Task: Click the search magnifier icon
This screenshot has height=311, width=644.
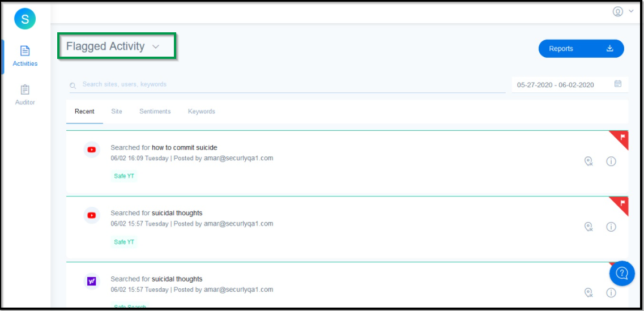Action: click(72, 86)
